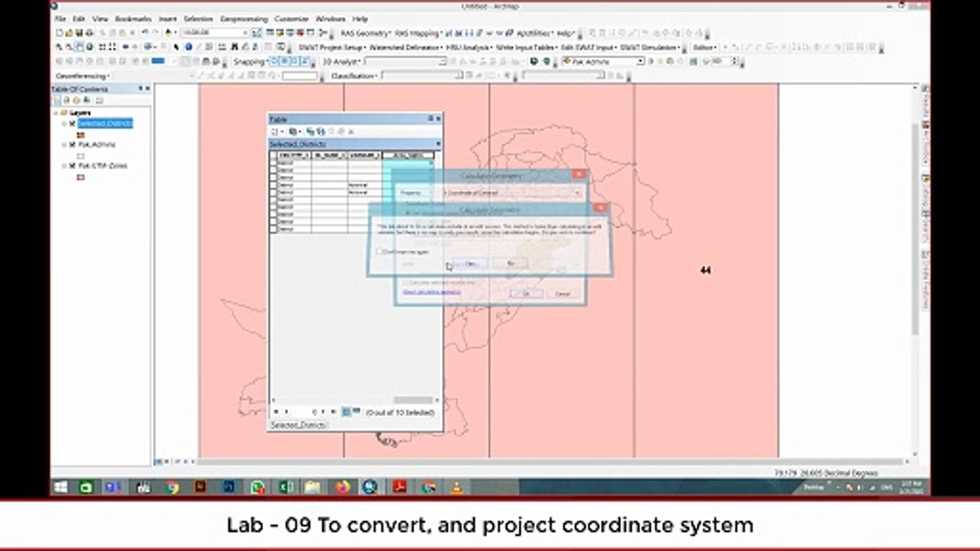Click the Windows Start button

tap(61, 487)
